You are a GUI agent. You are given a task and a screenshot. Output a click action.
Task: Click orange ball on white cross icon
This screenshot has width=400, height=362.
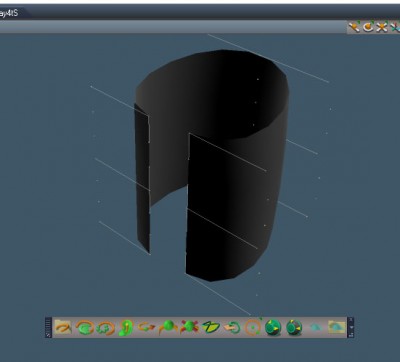click(382, 27)
